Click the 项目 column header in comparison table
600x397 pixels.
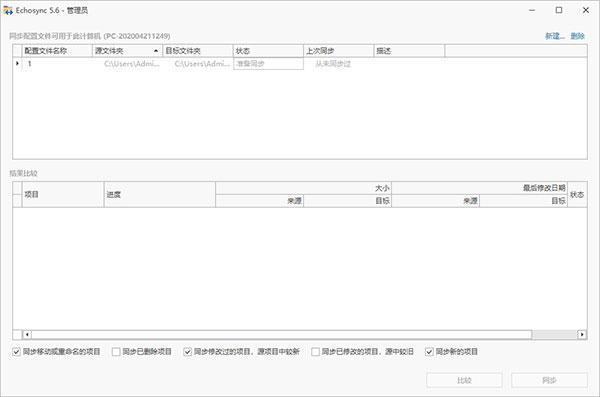tap(63, 194)
